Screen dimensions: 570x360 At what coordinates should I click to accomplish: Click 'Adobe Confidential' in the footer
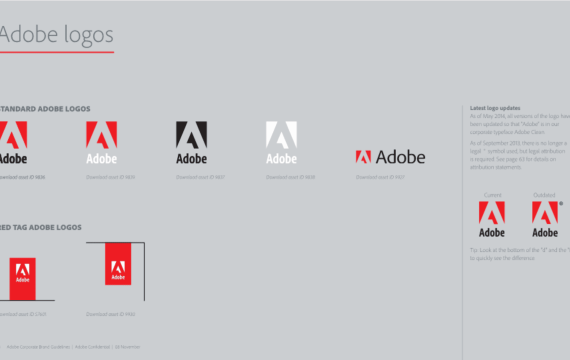[x=92, y=347]
